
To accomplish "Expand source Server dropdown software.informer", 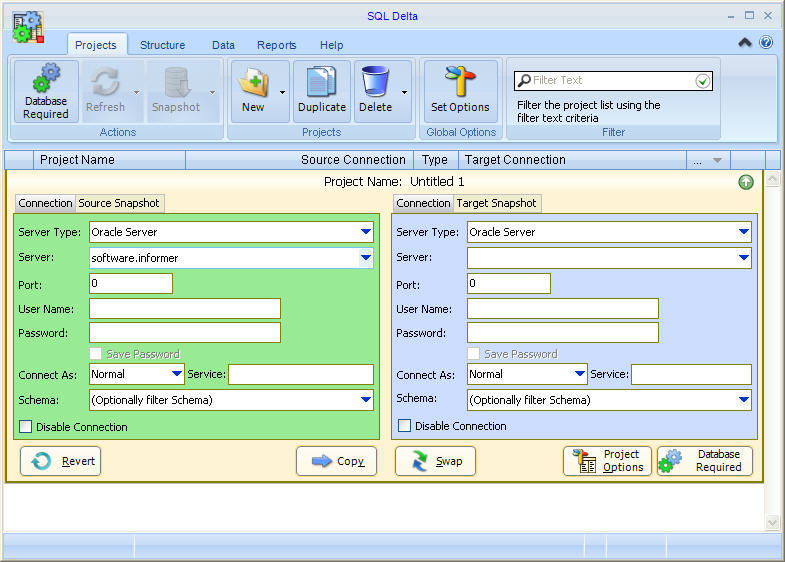I will [x=365, y=258].
